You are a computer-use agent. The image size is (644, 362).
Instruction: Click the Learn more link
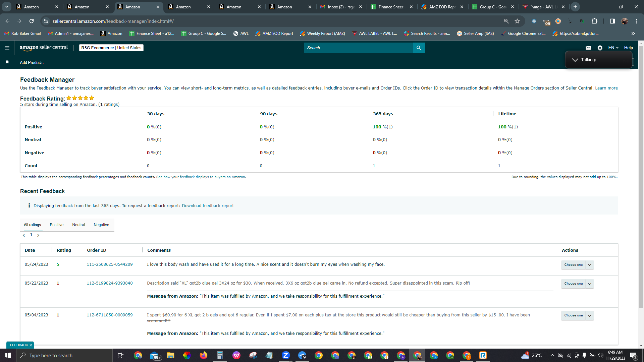click(x=606, y=88)
